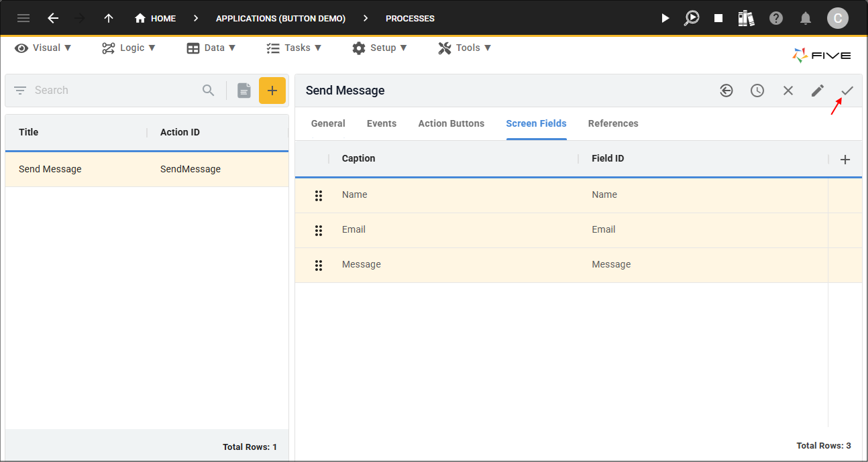Click the SendMessage Action ID cell
This screenshot has width=868, height=462.
(x=191, y=169)
